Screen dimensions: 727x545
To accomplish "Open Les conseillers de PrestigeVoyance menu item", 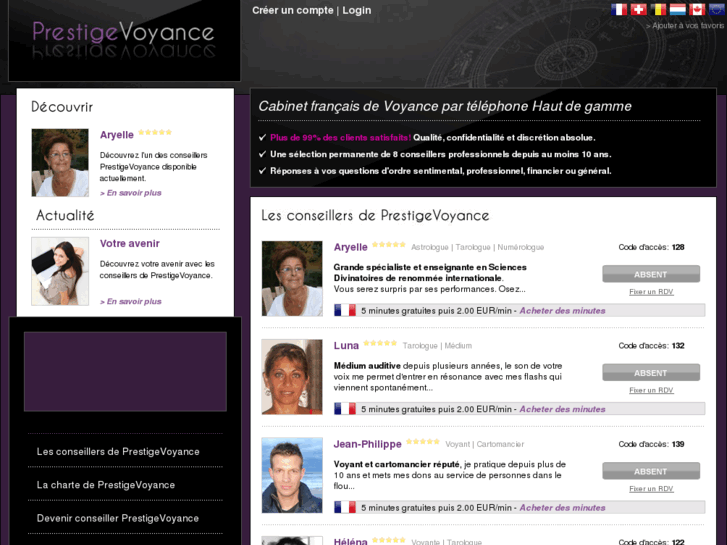I will coord(118,451).
